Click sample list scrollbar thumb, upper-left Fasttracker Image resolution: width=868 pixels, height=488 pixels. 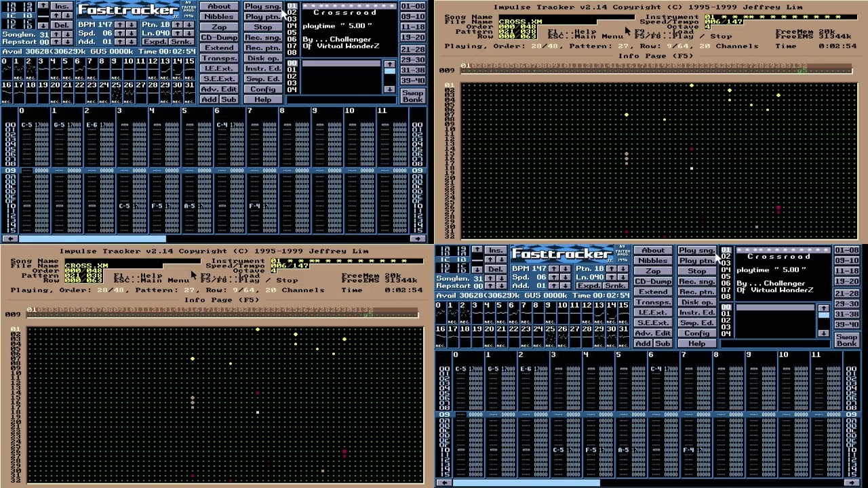(x=390, y=71)
